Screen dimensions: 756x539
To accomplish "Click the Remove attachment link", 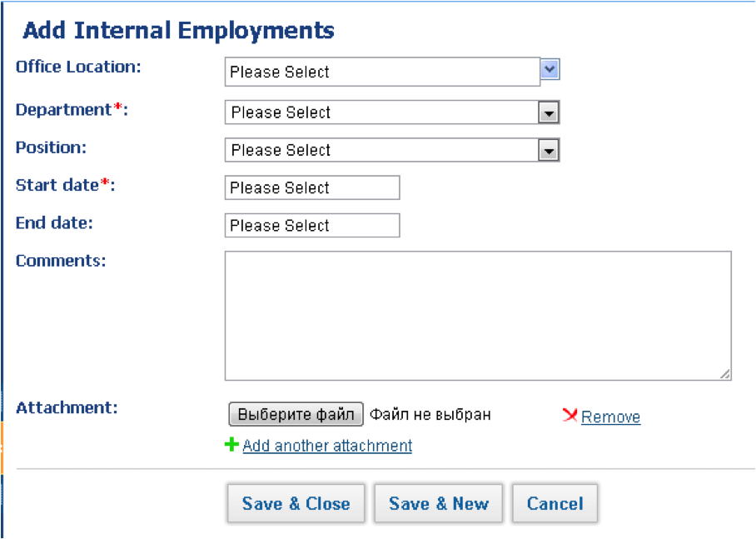I will click(610, 417).
